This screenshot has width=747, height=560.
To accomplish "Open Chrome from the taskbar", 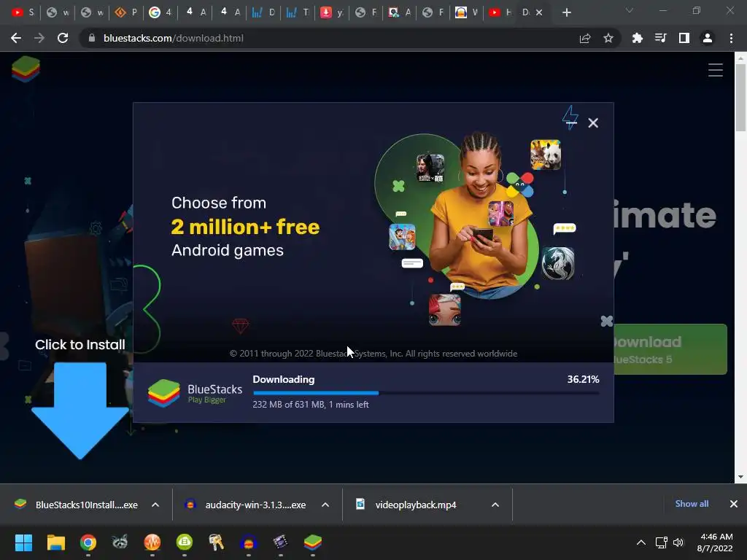I will (x=88, y=542).
